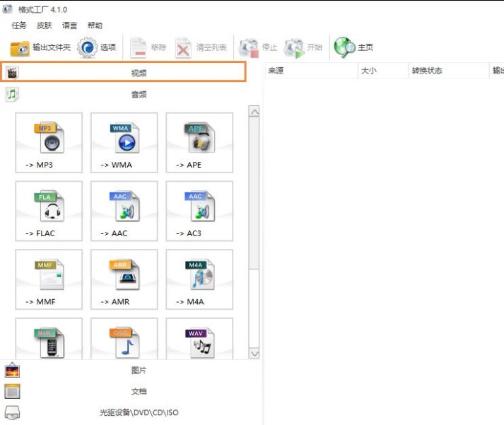Click the OGG format icon
The image size is (504, 425).
(x=124, y=340)
